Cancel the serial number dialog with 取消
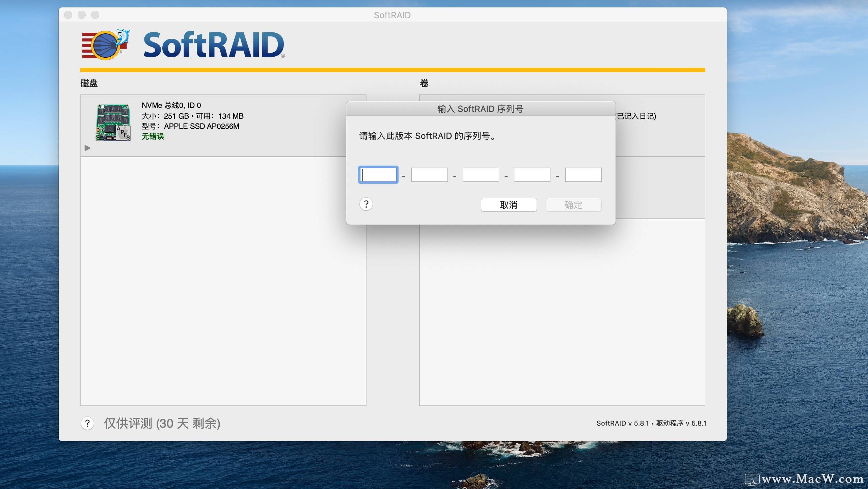Screen dimensions: 868x489 click(x=509, y=205)
